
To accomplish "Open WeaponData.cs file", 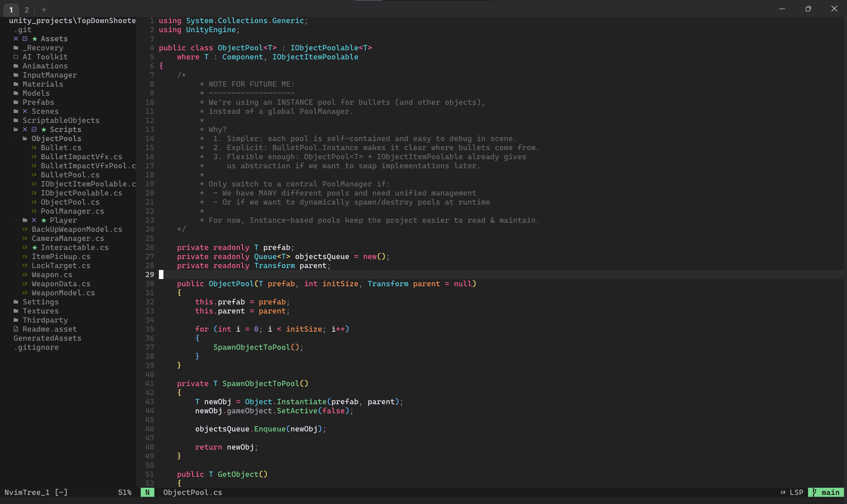I will pyautogui.click(x=61, y=284).
